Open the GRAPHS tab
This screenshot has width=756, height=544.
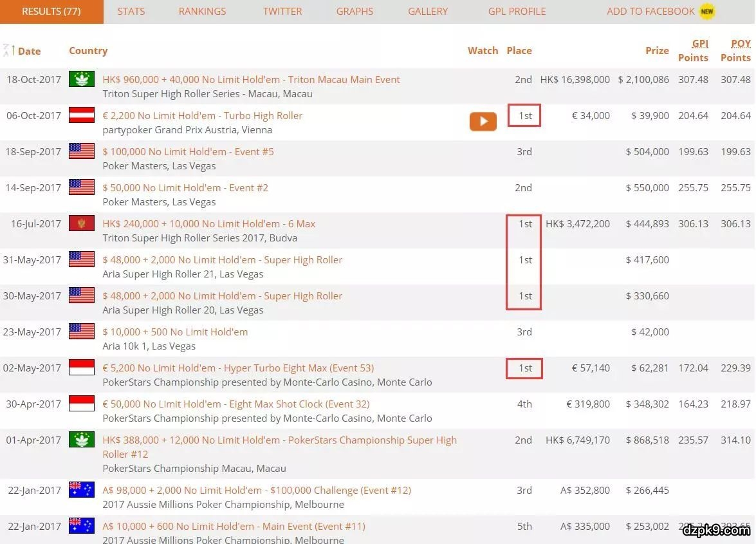[355, 12]
